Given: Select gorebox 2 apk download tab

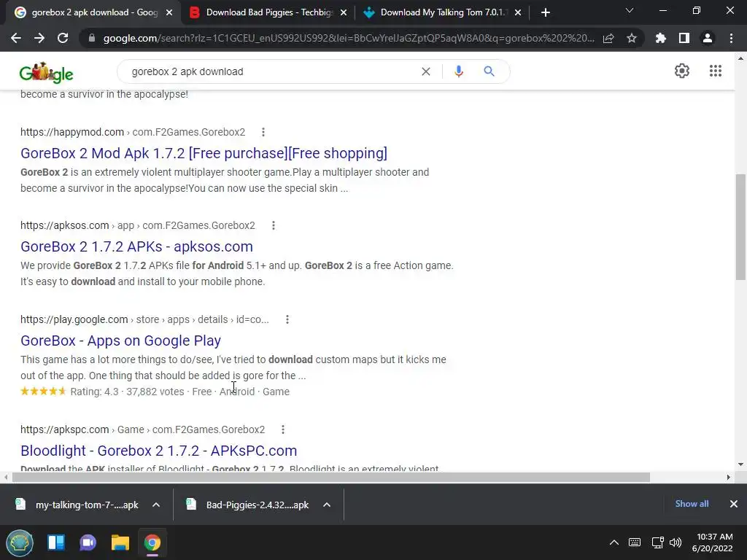Looking at the screenshot, I should [93, 13].
